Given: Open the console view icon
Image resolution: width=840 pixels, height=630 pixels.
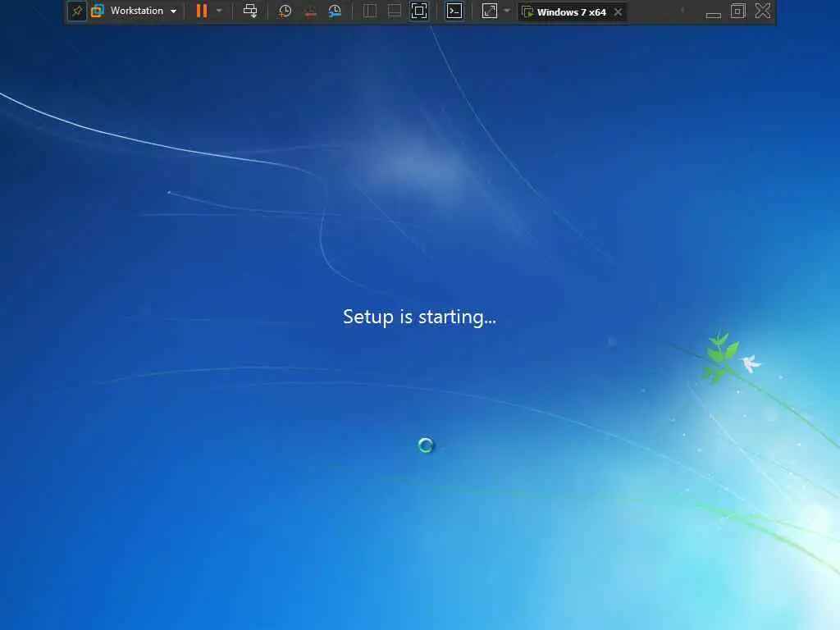Looking at the screenshot, I should (x=454, y=11).
